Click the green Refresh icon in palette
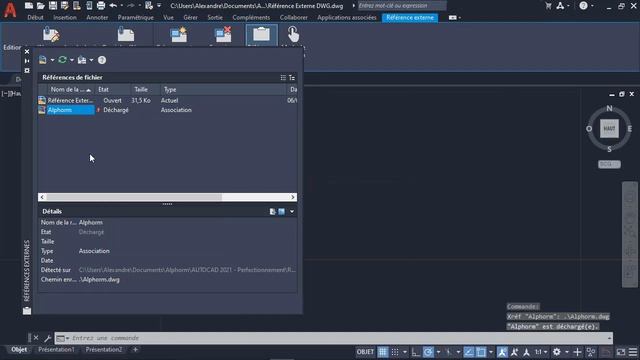The width and height of the screenshot is (640, 360). pyautogui.click(x=62, y=60)
